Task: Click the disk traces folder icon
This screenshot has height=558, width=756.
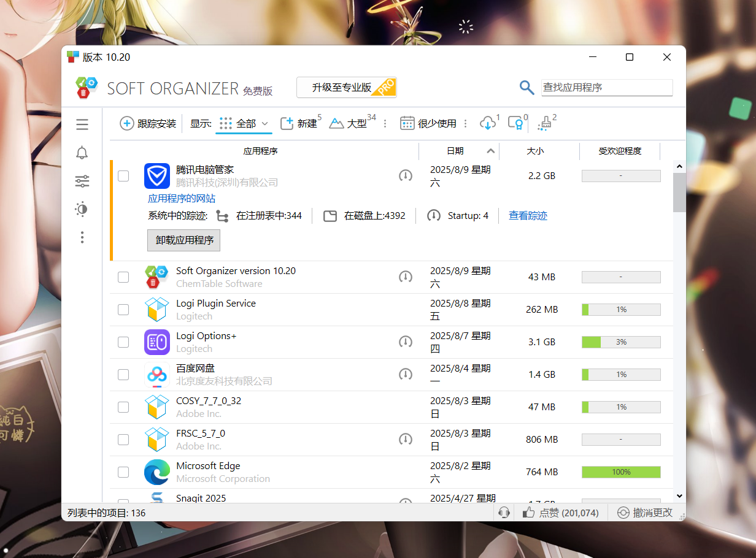Action: point(330,216)
